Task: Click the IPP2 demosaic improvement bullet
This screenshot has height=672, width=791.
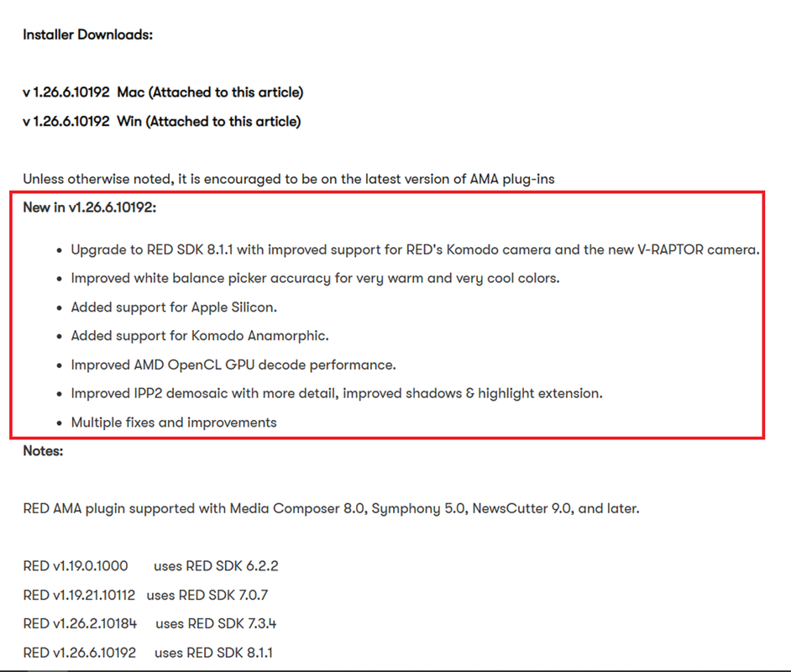Action: pos(337,393)
